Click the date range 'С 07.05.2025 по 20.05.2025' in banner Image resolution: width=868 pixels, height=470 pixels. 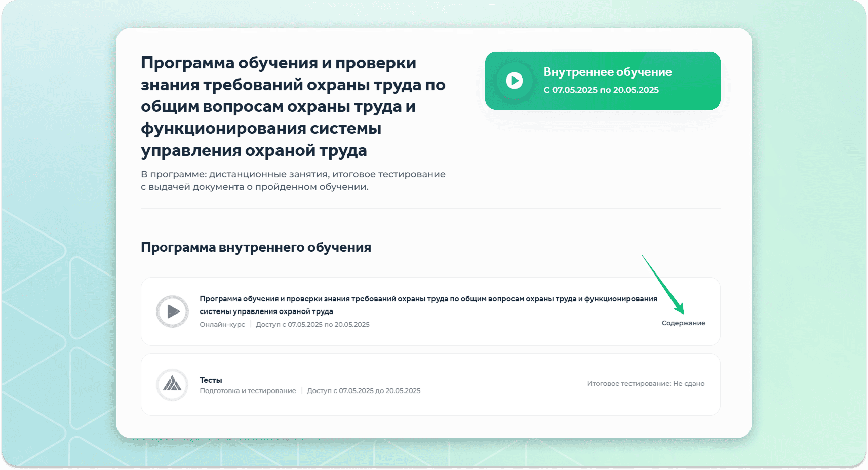coord(601,90)
